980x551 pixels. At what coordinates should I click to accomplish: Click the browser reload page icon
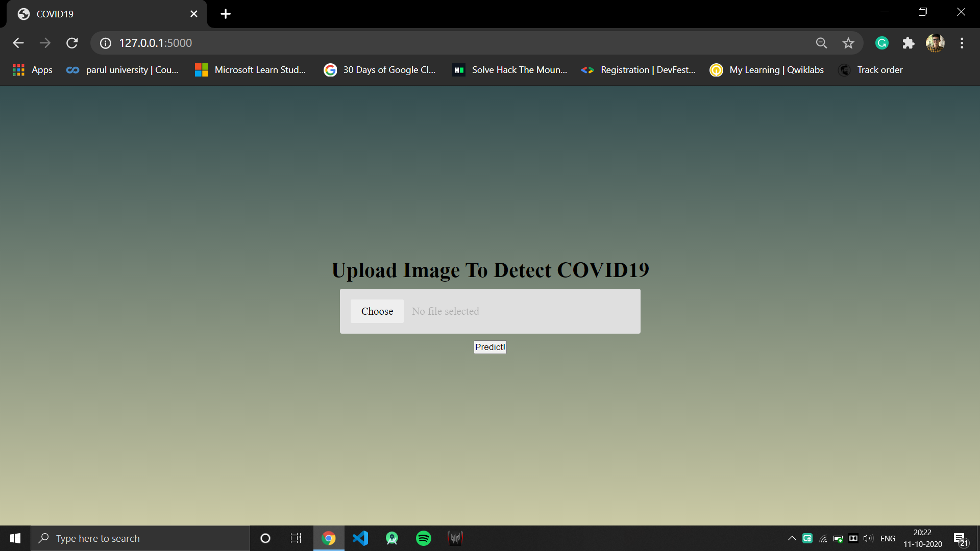72,43
